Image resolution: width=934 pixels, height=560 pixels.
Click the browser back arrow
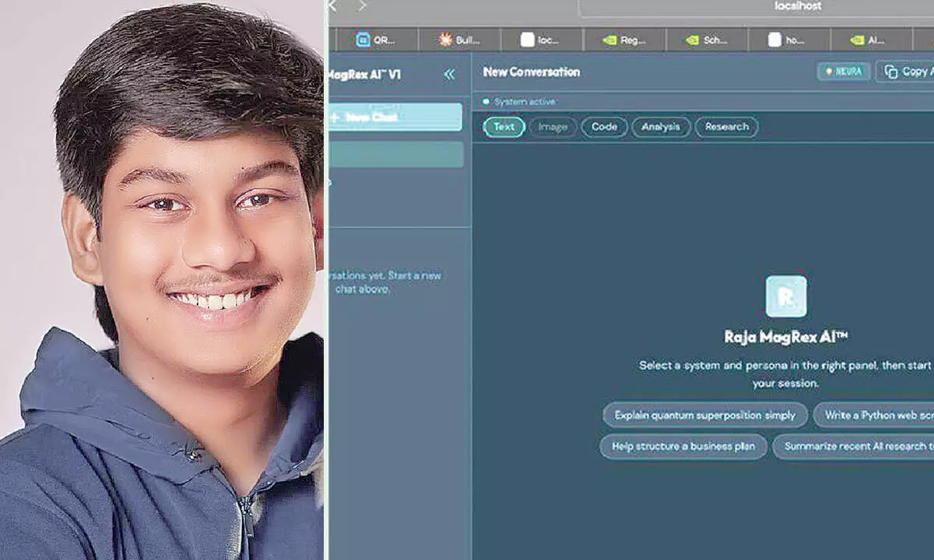click(332, 6)
